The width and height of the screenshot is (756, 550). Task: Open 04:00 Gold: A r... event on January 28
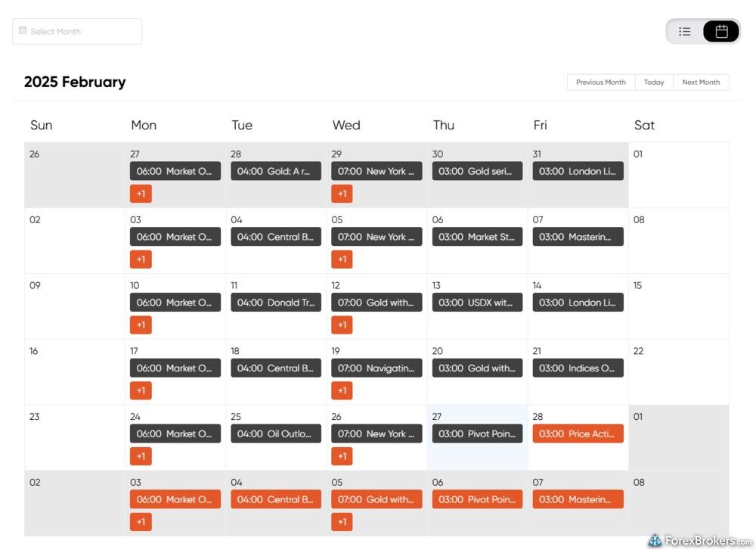[x=276, y=171]
